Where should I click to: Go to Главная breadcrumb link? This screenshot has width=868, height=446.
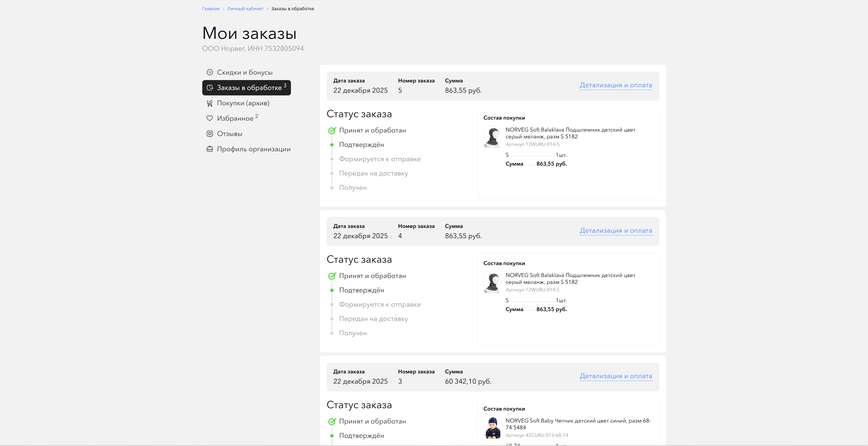click(210, 9)
